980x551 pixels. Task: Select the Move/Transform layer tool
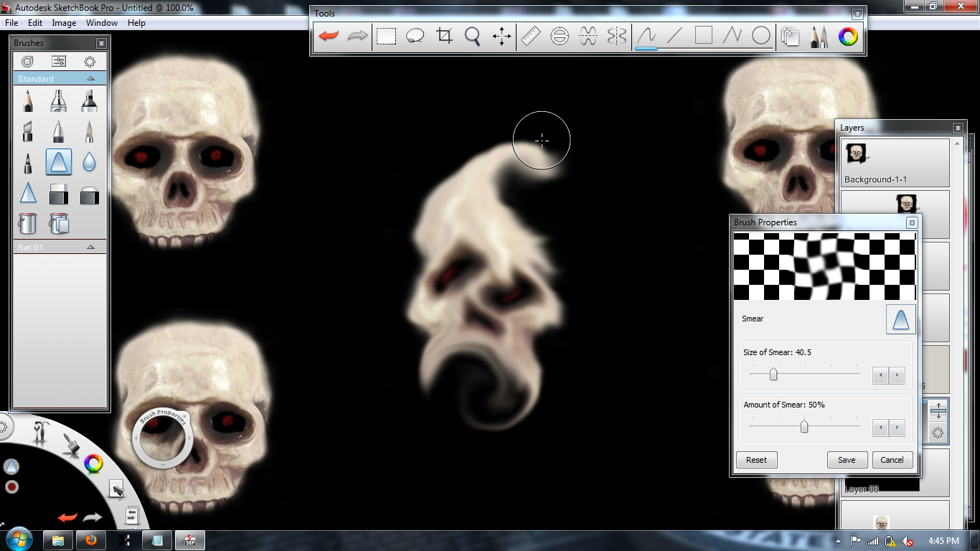tap(501, 36)
